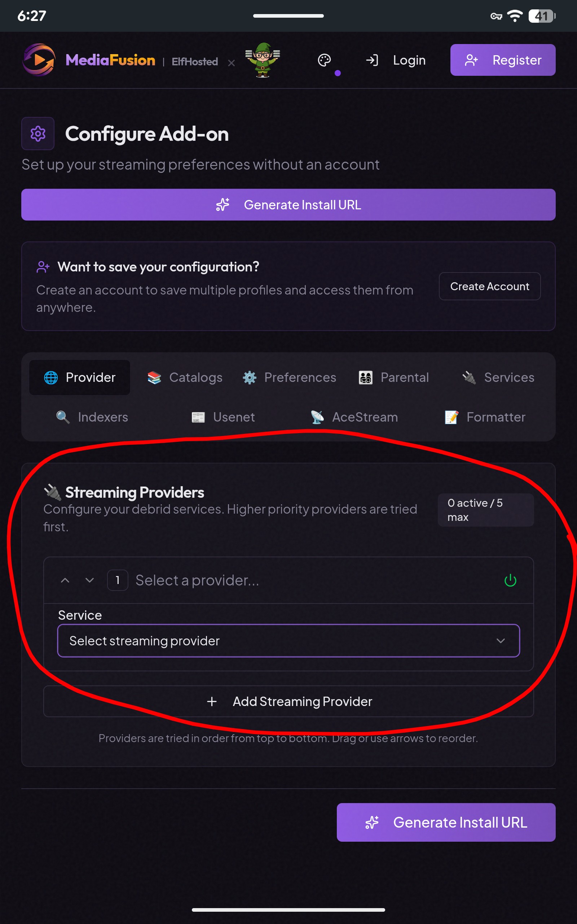This screenshot has height=924, width=577.
Task: Click the ElfHosted elf mascot icon
Action: pos(263,60)
